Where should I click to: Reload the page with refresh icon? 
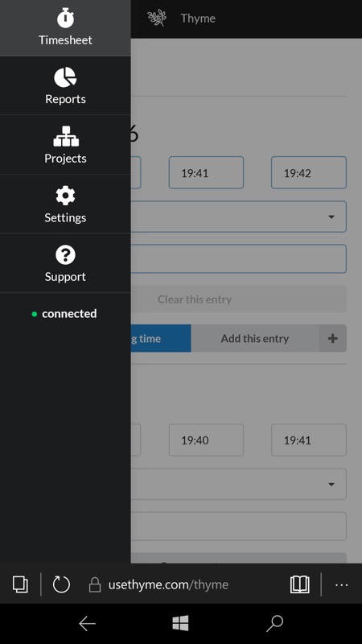62,584
